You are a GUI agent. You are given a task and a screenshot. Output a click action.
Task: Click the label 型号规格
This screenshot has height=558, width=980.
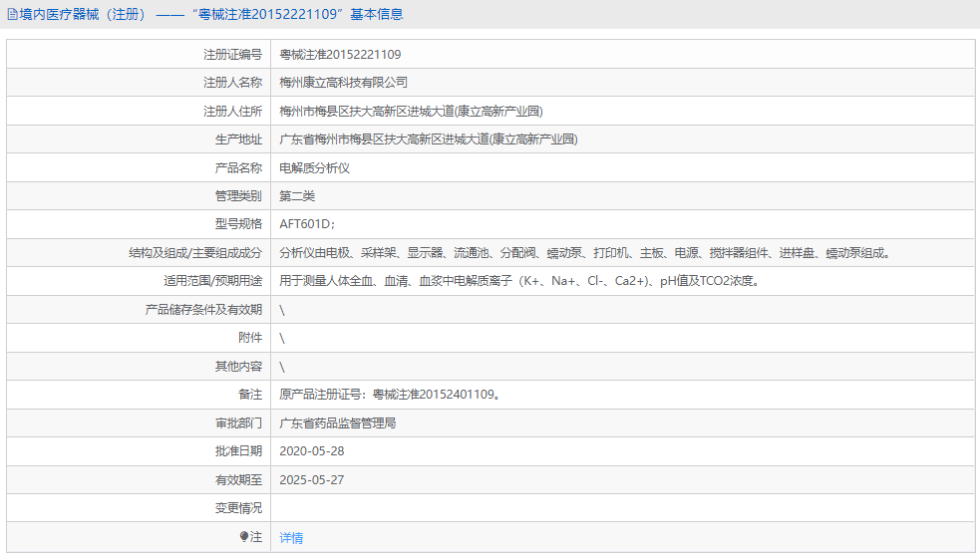pyautogui.click(x=238, y=224)
